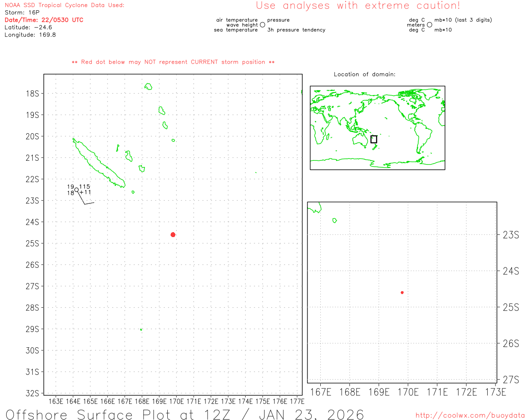Click the '18S' latitude label on main map
This screenshot has width=525, height=420.
pos(32,94)
